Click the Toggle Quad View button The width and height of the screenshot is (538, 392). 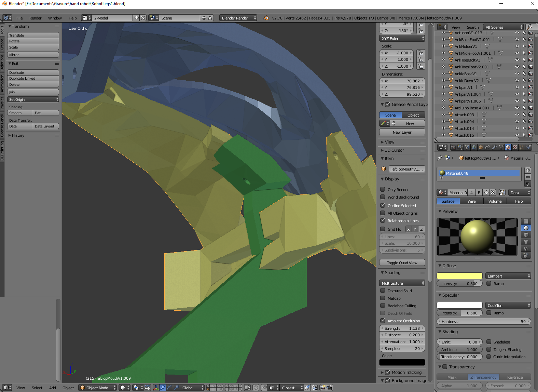tap(402, 263)
